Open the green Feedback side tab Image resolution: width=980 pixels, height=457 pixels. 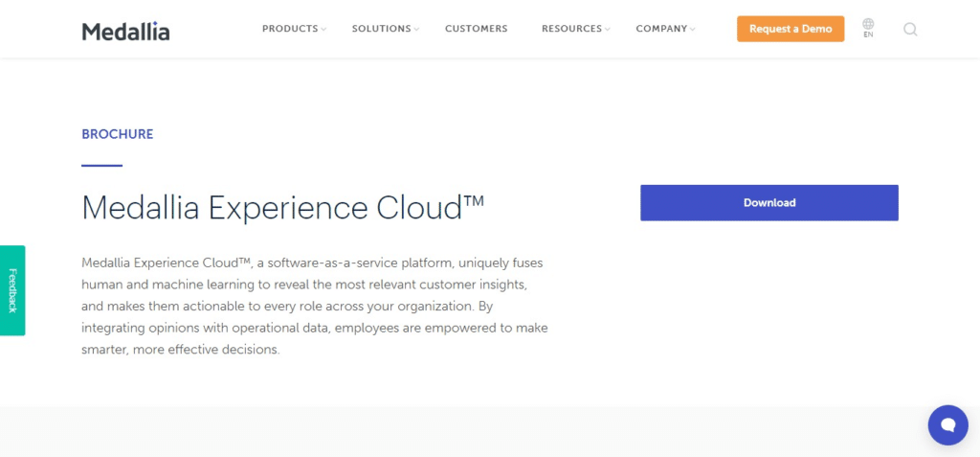12,290
